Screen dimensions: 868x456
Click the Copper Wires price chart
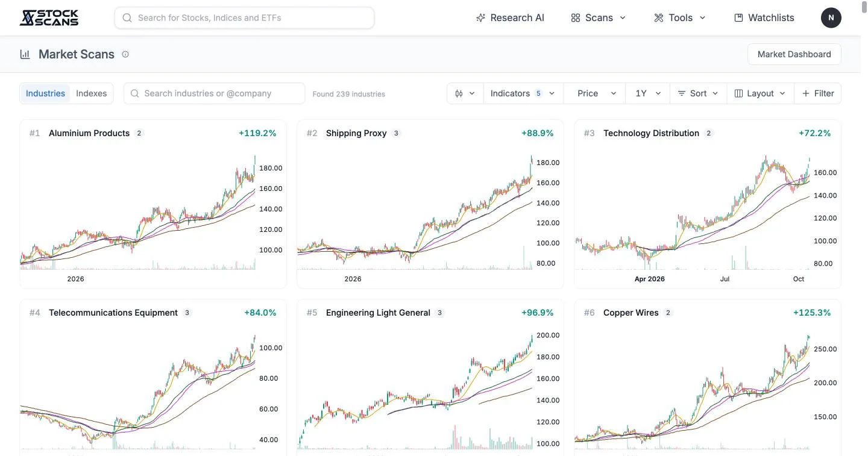pyautogui.click(x=693, y=390)
